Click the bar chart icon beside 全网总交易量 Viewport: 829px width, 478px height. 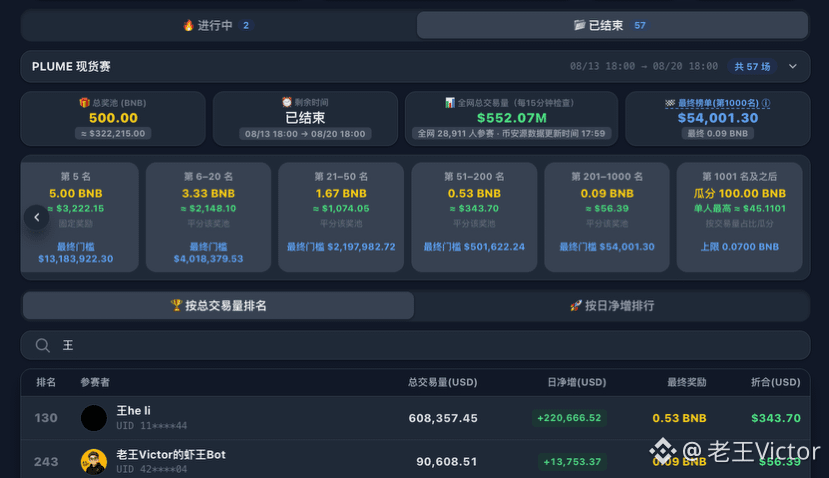click(450, 103)
